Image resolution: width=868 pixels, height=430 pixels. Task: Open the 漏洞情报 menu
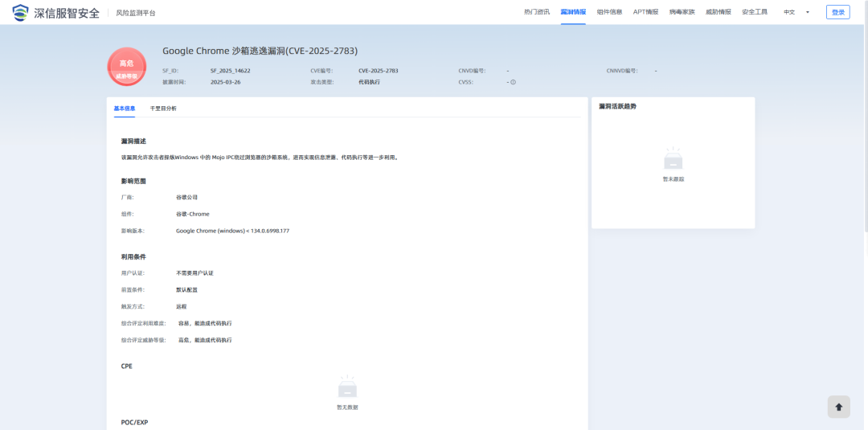click(573, 11)
